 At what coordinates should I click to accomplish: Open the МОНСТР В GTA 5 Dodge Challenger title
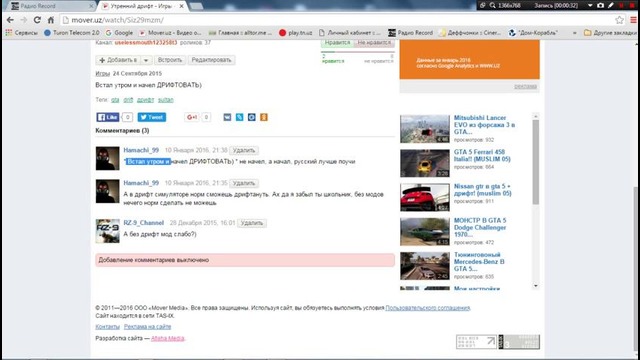(480, 227)
